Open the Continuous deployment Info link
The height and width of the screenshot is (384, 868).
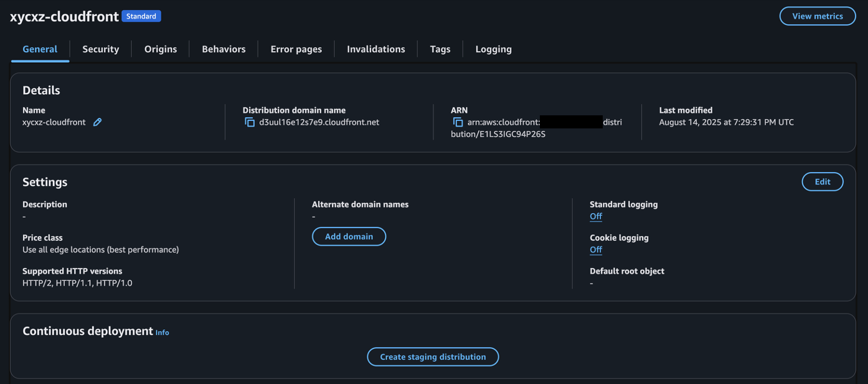[162, 333]
